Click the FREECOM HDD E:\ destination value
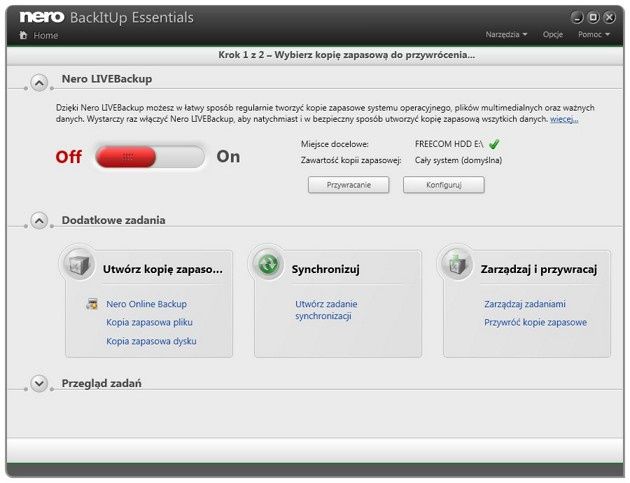The image size is (630, 483). tap(449, 144)
